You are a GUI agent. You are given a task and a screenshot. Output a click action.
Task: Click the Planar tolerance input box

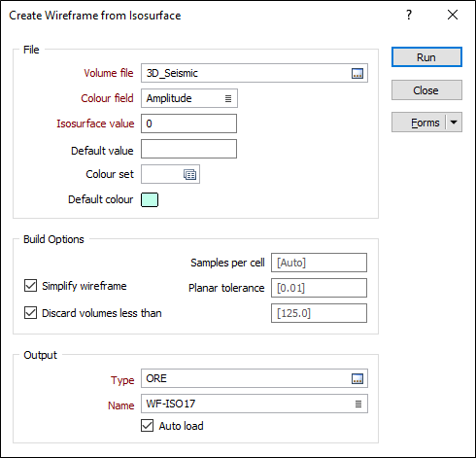(x=319, y=288)
